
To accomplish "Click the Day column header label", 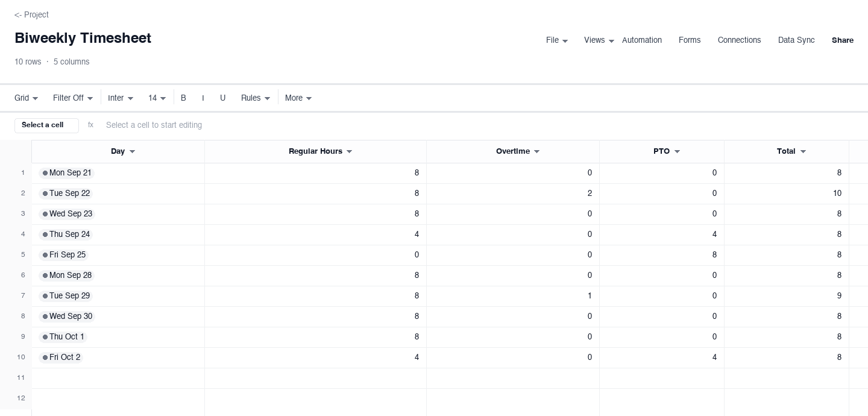I will 118,152.
